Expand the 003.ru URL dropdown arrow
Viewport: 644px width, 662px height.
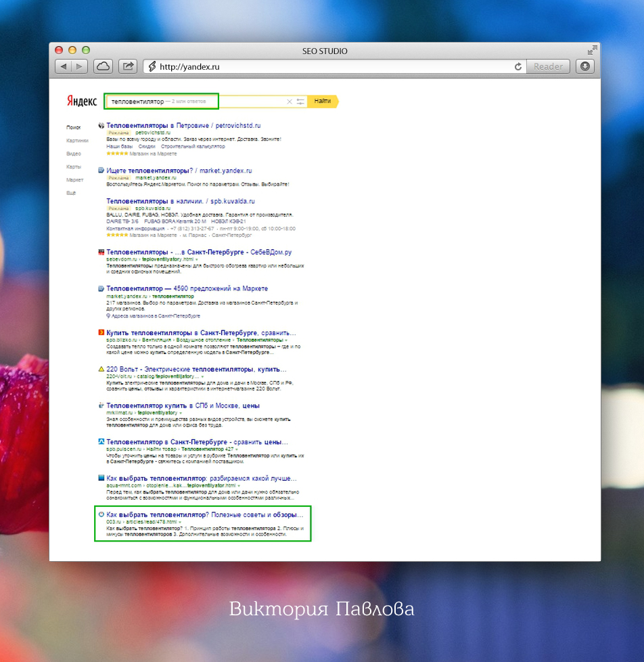click(x=180, y=523)
